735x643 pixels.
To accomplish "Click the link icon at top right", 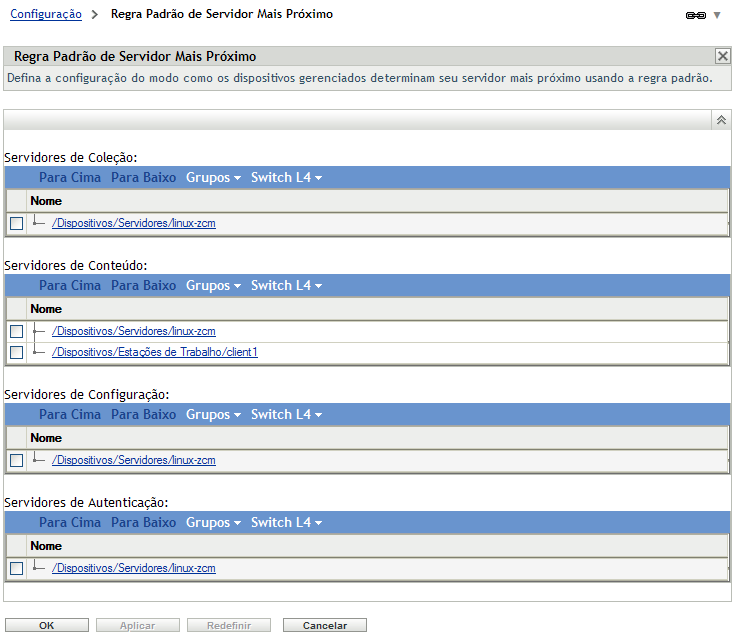I will 696,15.
